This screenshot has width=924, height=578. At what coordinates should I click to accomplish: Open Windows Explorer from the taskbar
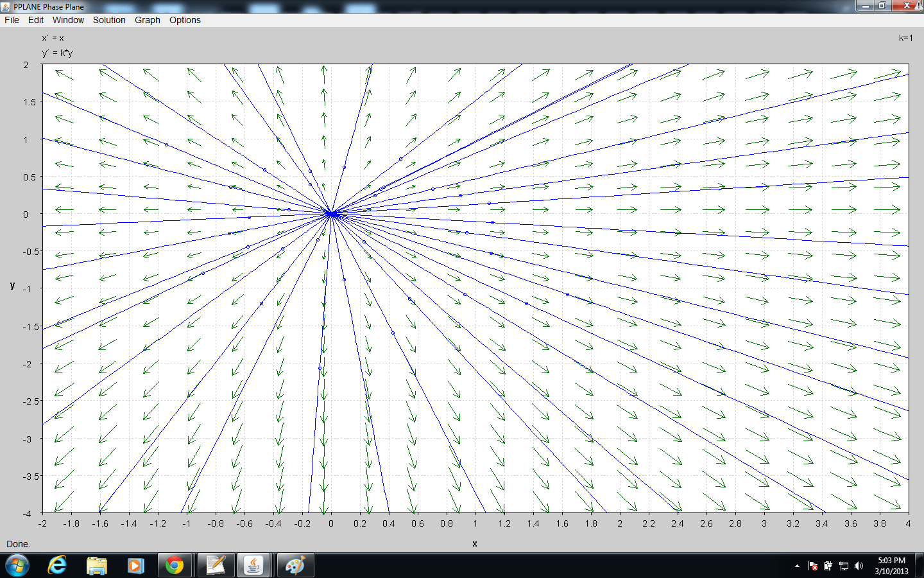coord(96,565)
